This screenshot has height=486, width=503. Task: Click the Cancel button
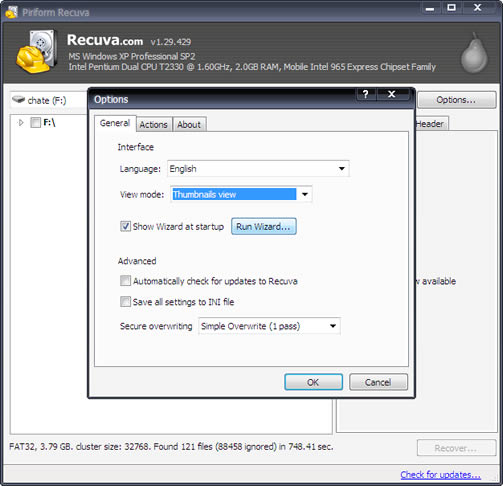tap(378, 382)
